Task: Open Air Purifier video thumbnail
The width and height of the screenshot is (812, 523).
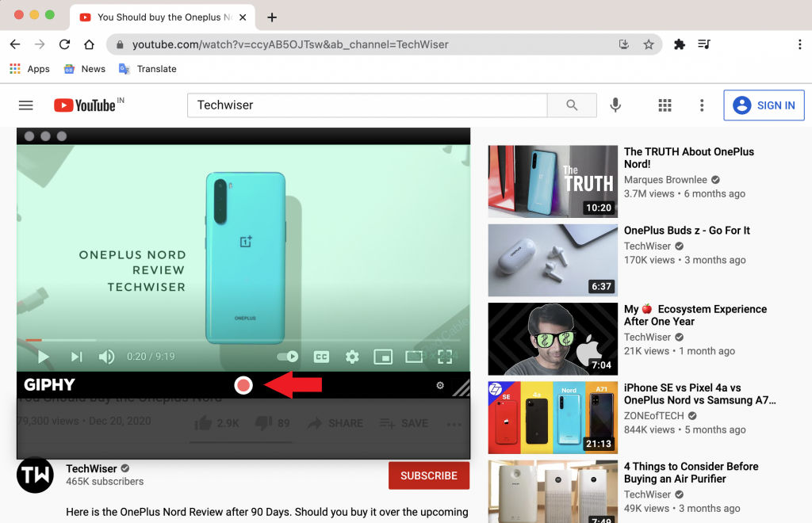Action: tap(553, 491)
